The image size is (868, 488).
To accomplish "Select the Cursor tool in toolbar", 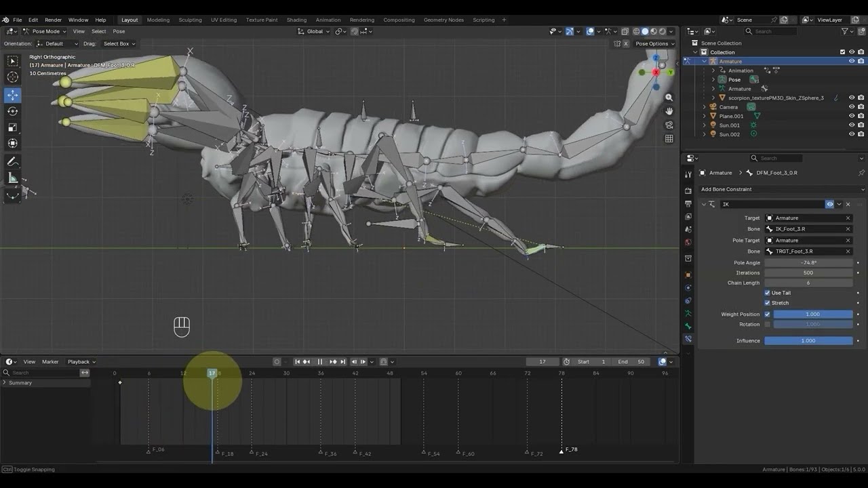I will (x=13, y=77).
